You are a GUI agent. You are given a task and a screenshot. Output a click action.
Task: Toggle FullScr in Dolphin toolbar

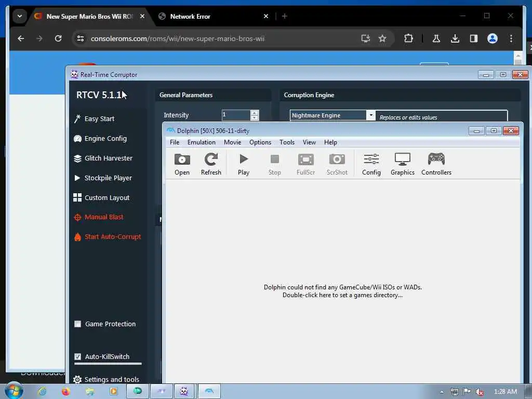click(x=305, y=164)
